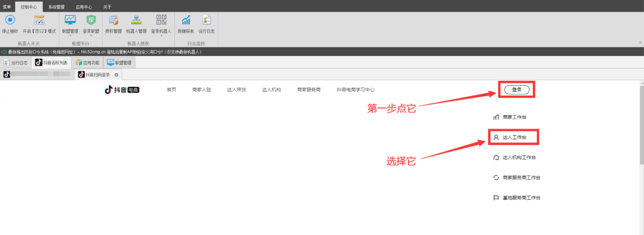
Task: Open the 达人机构 navigation link
Action: pos(271,90)
